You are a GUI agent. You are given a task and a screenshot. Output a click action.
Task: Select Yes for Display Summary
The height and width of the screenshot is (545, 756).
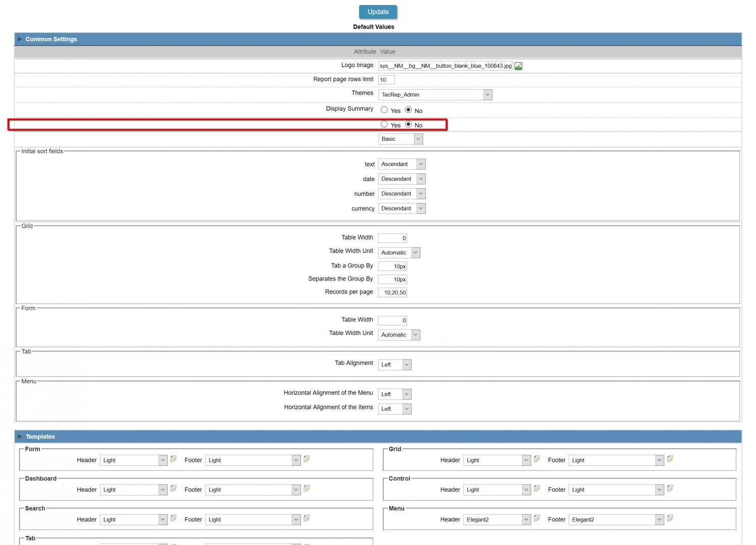point(384,110)
